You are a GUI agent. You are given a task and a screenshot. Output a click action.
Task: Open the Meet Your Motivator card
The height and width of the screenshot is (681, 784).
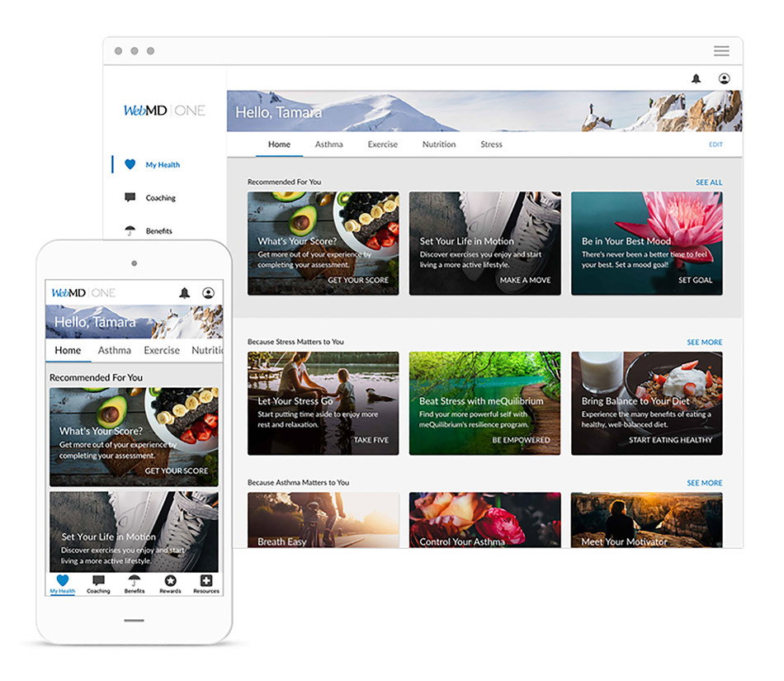646,520
